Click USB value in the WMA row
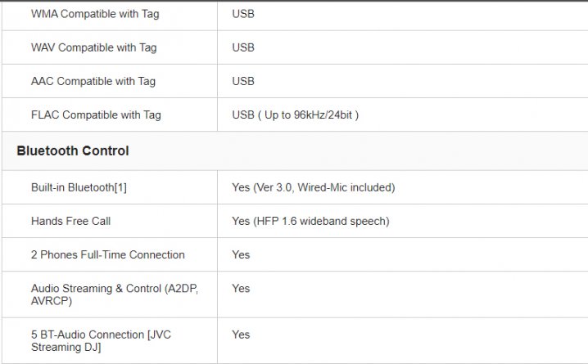The image size is (588, 364). [x=243, y=14]
